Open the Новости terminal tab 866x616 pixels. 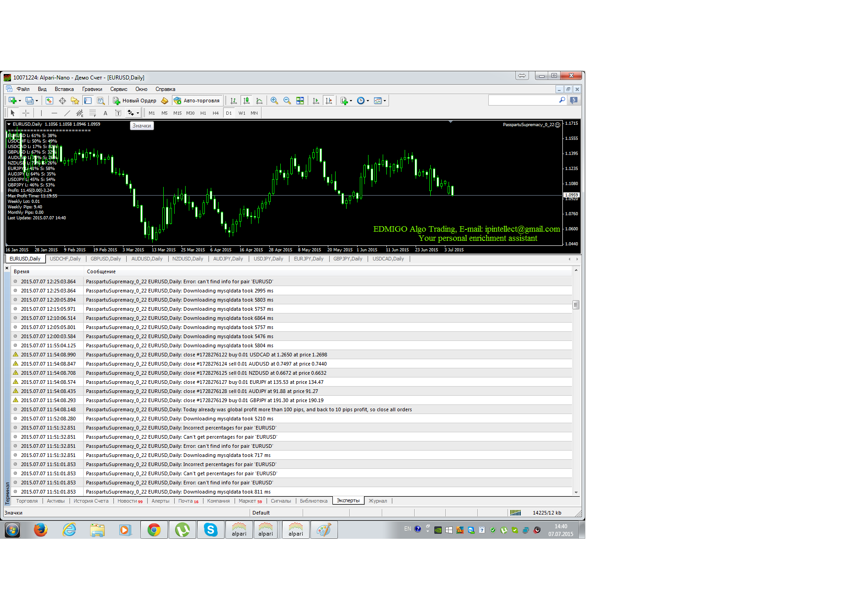pyautogui.click(x=130, y=501)
